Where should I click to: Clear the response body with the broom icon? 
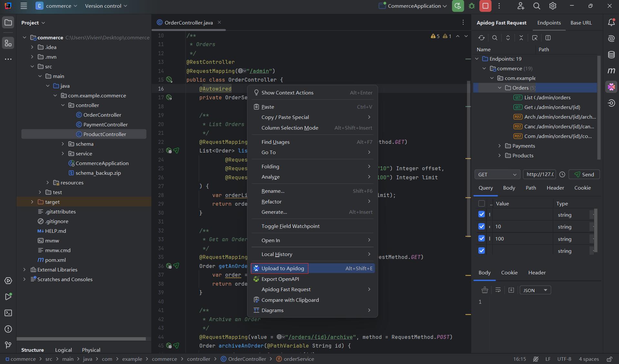484,290
